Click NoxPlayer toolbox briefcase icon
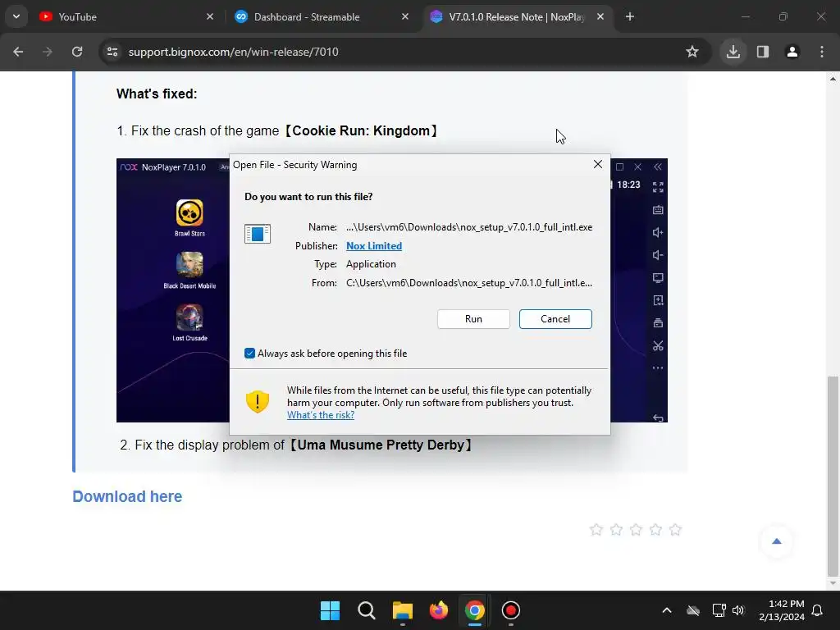The height and width of the screenshot is (630, 840). pyautogui.click(x=658, y=323)
